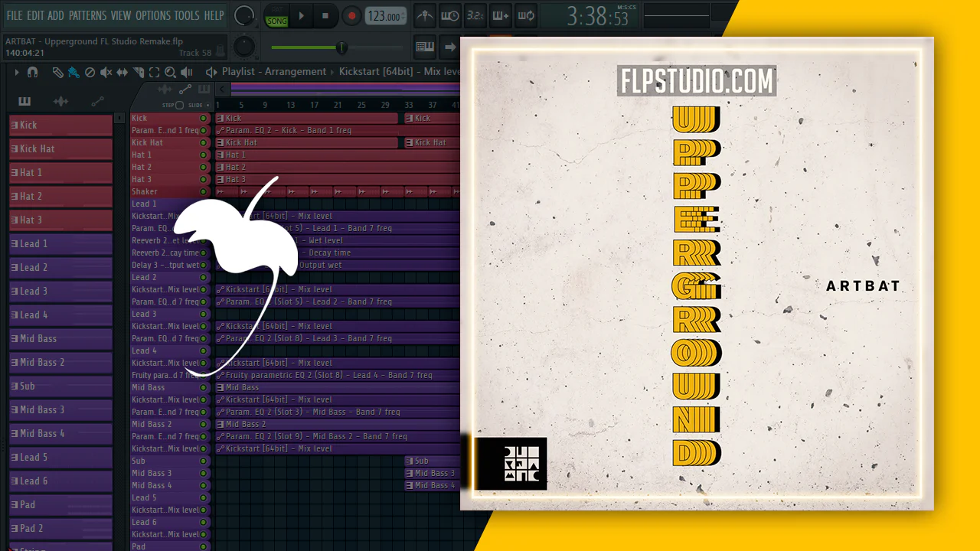Mute the Shaker playlist track

(204, 192)
